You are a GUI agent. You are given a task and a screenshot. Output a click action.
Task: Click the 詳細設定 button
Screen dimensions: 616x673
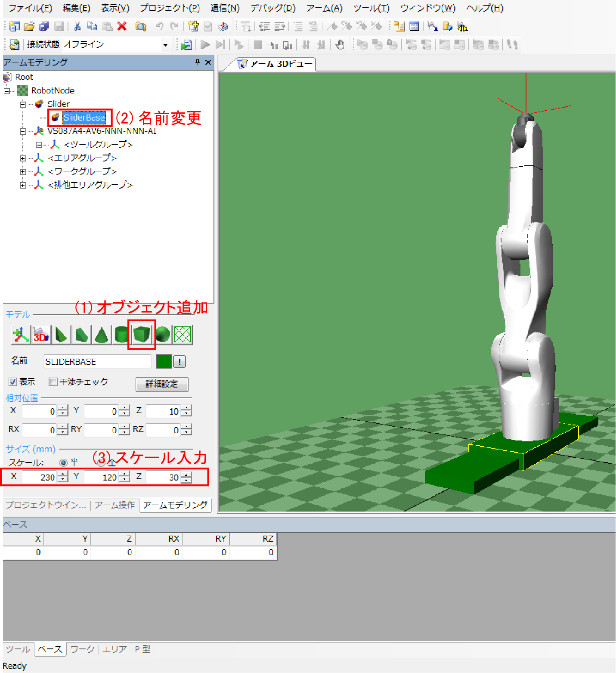(x=162, y=384)
